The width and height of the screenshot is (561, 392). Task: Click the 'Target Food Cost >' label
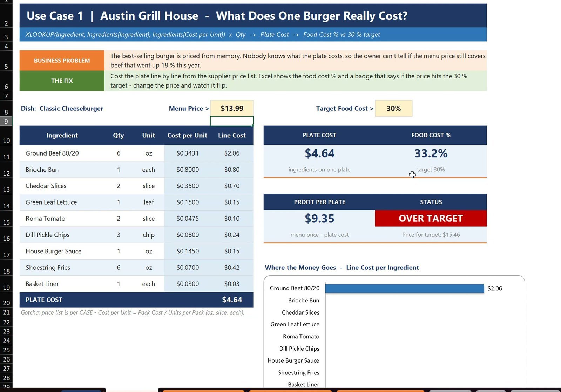click(x=345, y=109)
